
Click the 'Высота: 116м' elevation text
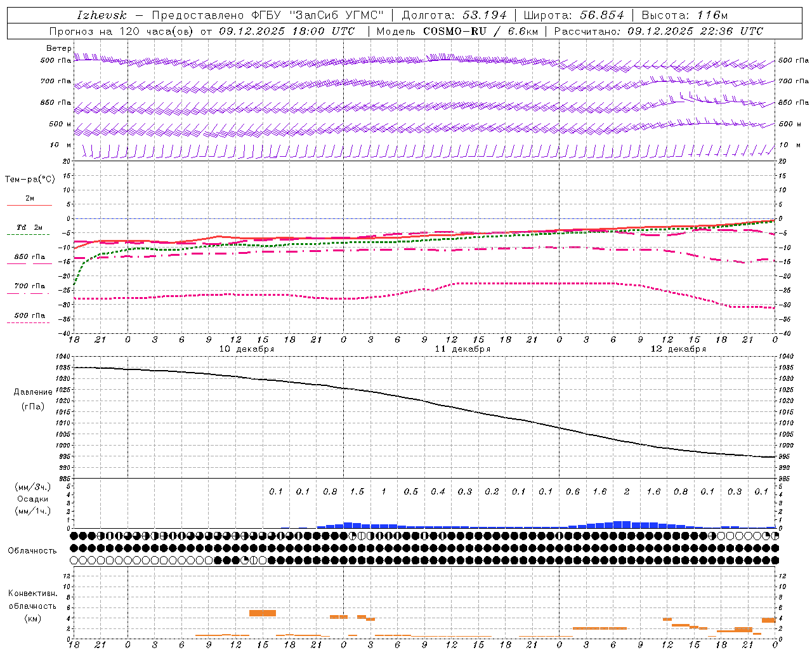click(x=684, y=15)
